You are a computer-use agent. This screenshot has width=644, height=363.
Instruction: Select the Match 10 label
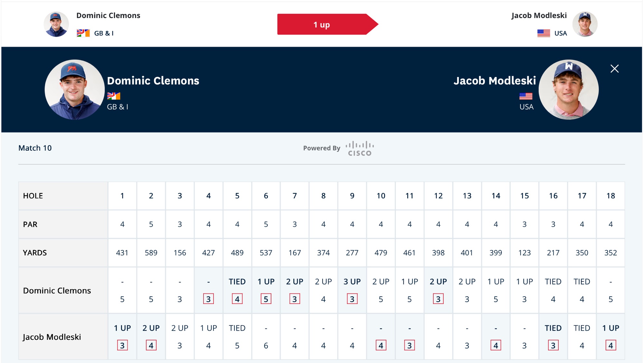coord(35,148)
